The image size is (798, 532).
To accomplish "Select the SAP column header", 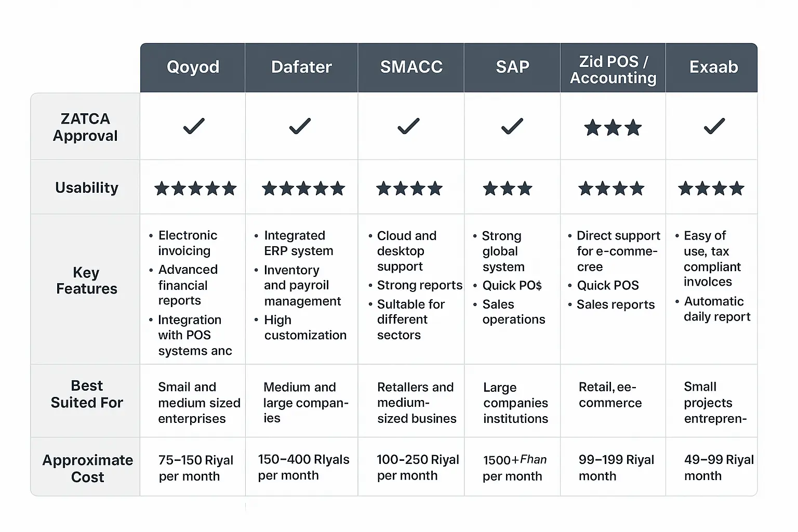I will point(512,67).
